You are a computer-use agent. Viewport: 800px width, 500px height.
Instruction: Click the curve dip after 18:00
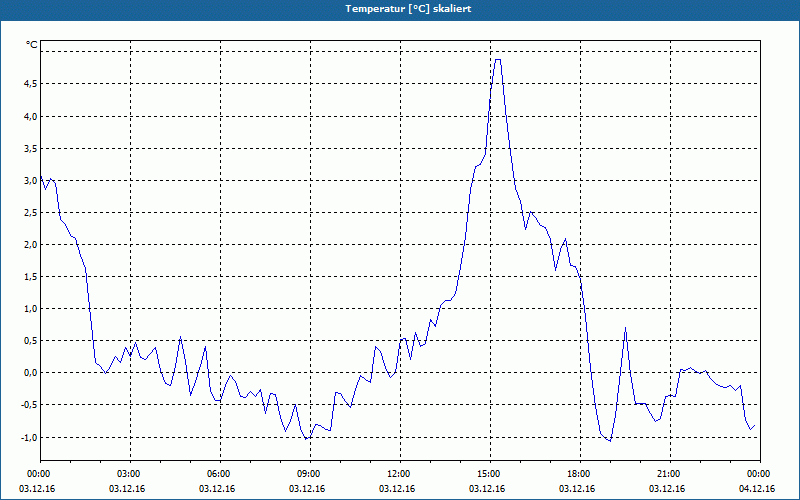tap(610, 440)
